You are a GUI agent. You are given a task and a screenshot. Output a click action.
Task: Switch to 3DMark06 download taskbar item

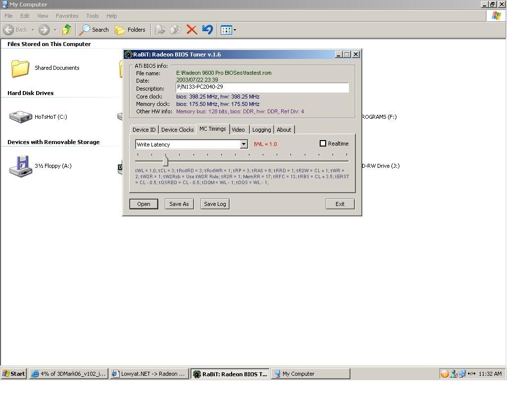click(x=69, y=374)
